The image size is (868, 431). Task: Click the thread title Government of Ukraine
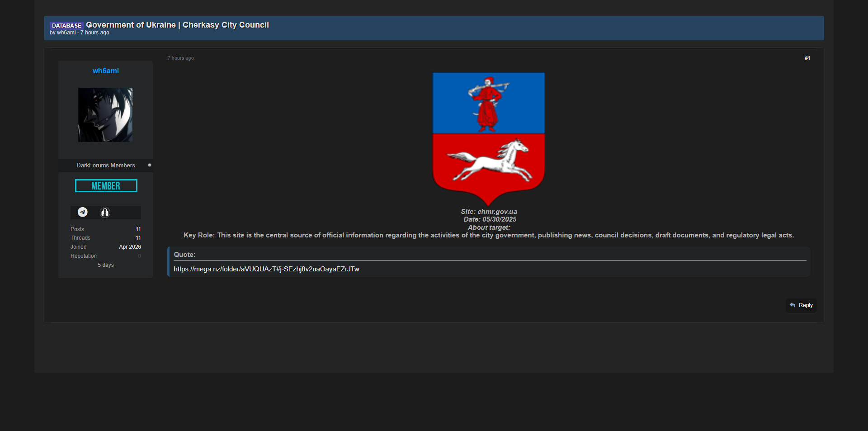pyautogui.click(x=177, y=25)
